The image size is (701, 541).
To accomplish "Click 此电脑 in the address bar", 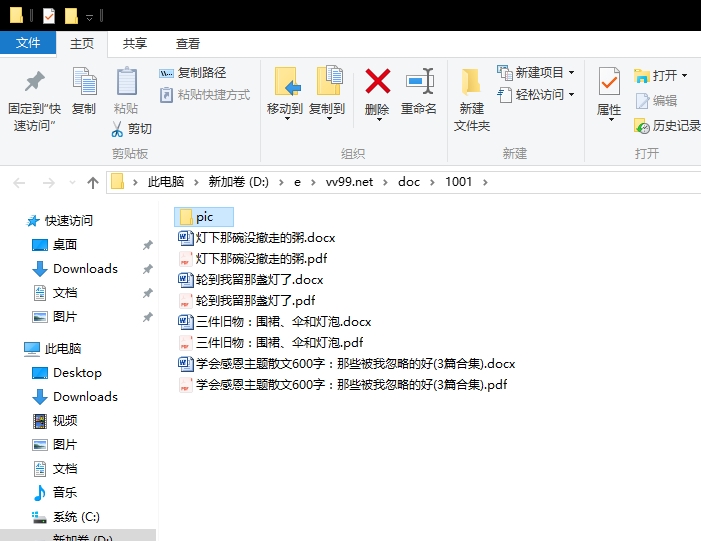I will coord(166,182).
